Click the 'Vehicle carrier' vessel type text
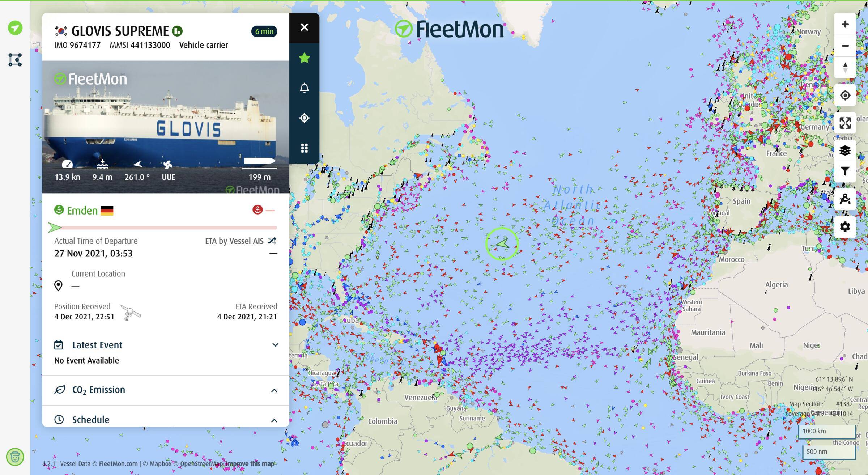 (204, 45)
